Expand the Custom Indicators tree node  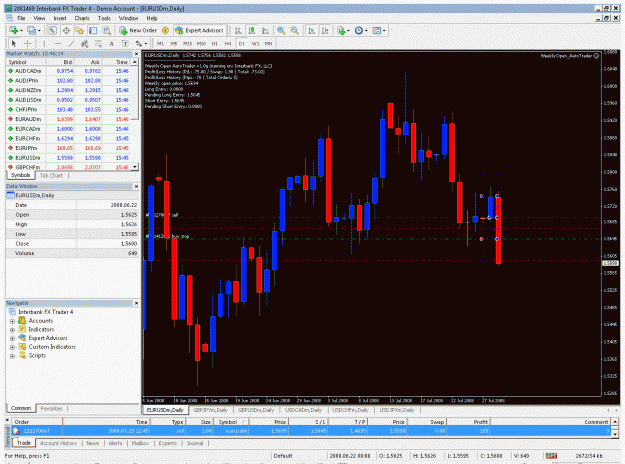12,347
